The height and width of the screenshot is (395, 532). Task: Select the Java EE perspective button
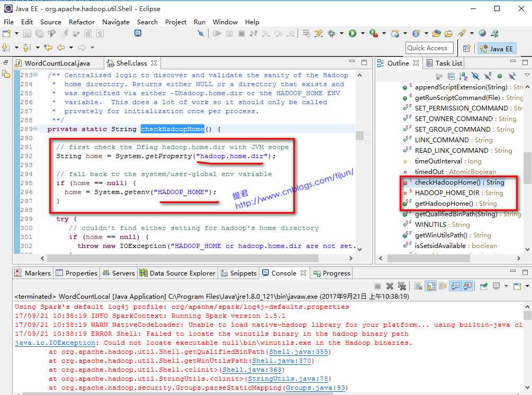coord(497,49)
